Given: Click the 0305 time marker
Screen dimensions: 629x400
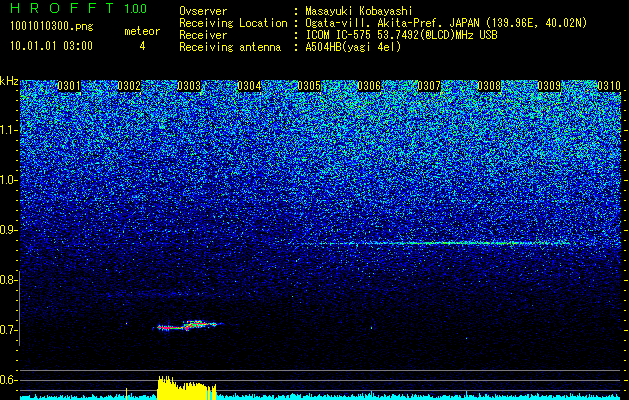Looking at the screenshot, I should point(309,86).
